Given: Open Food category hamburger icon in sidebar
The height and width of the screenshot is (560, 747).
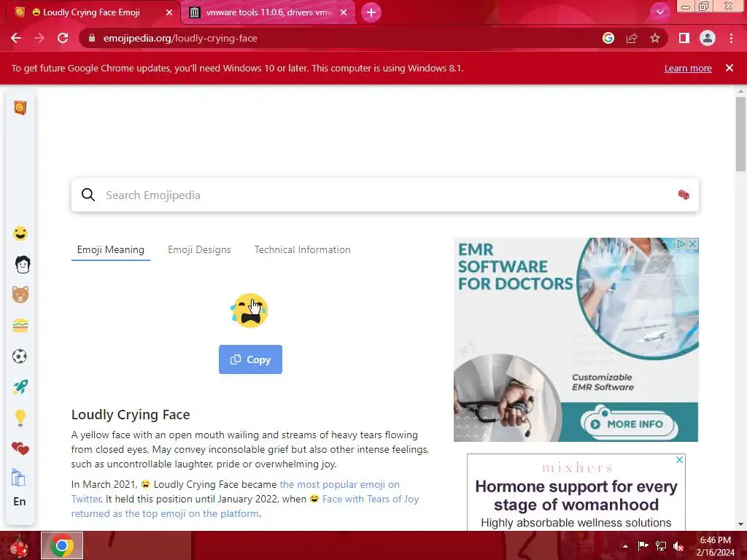Looking at the screenshot, I should coord(20,326).
